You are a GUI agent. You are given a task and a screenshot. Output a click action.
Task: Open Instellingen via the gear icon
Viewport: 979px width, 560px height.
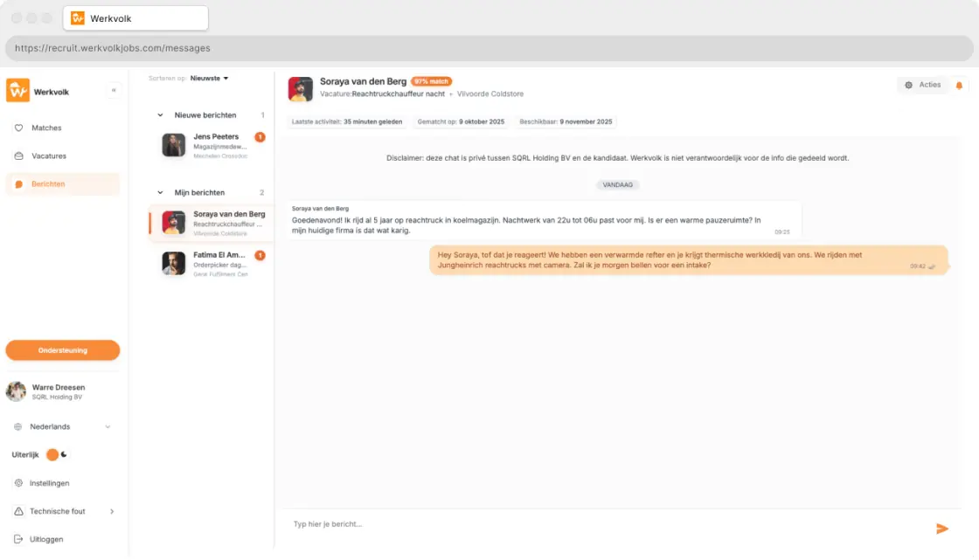[17, 483]
